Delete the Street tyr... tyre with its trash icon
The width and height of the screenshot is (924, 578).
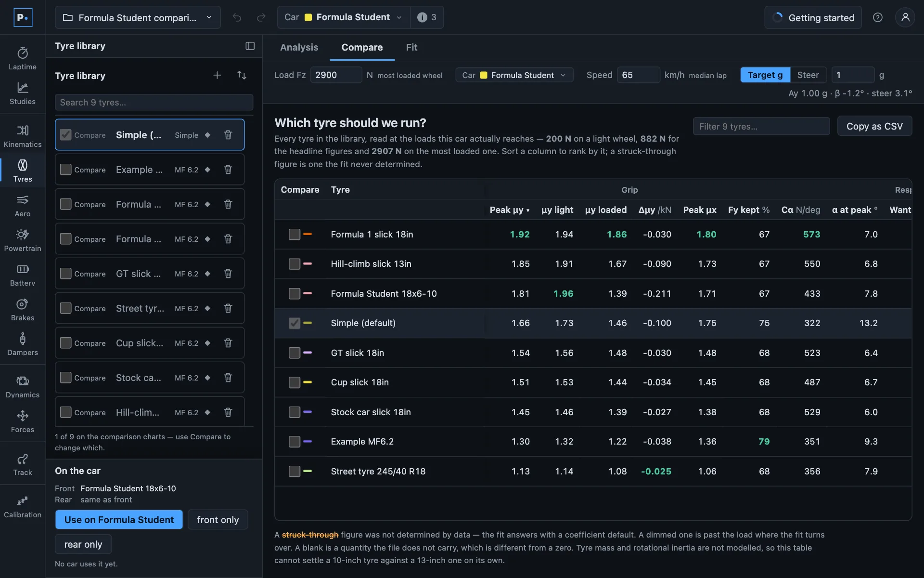click(x=228, y=308)
